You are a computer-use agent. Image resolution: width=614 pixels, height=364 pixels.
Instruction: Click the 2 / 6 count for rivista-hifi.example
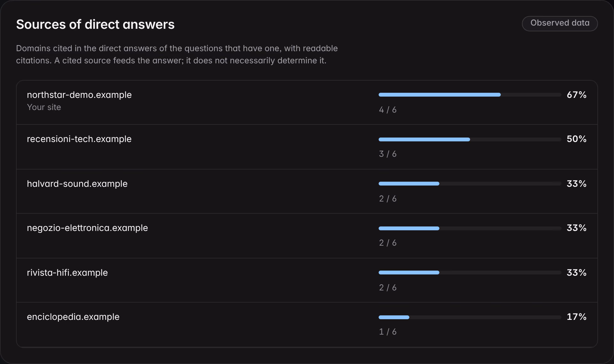388,288
